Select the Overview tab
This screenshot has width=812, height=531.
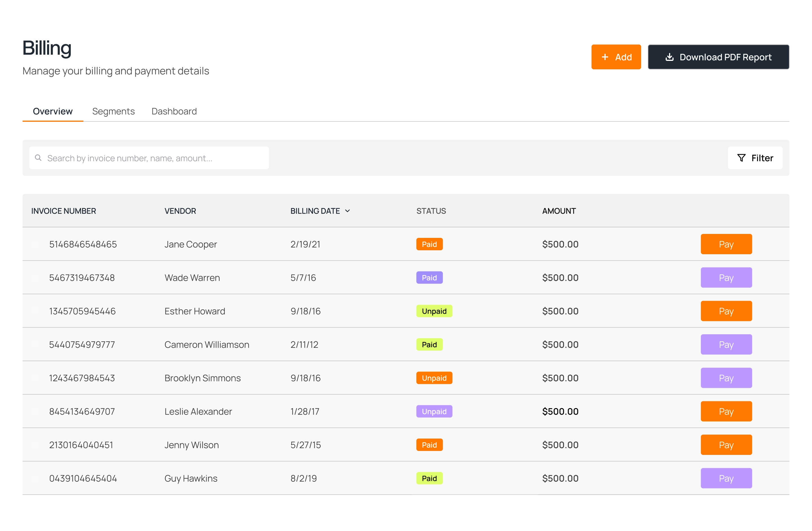(52, 111)
